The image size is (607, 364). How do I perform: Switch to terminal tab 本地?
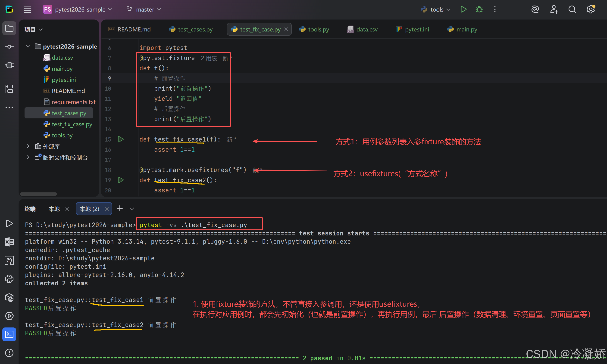point(54,209)
